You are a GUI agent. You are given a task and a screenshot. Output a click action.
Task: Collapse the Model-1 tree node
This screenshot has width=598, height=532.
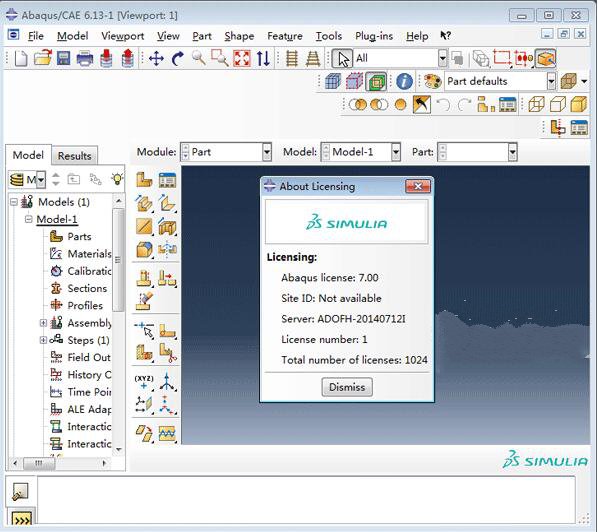(x=28, y=219)
